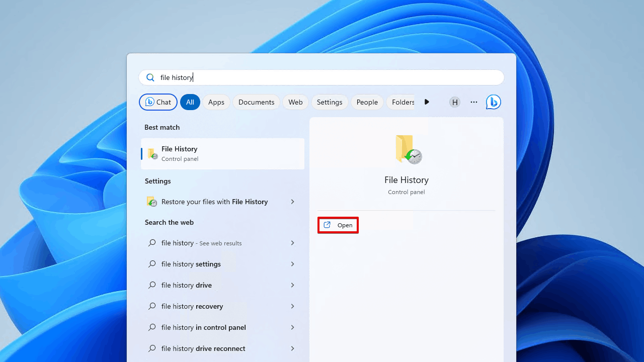Click search icon beside file history in control panel
The height and width of the screenshot is (362, 644).
tap(152, 327)
